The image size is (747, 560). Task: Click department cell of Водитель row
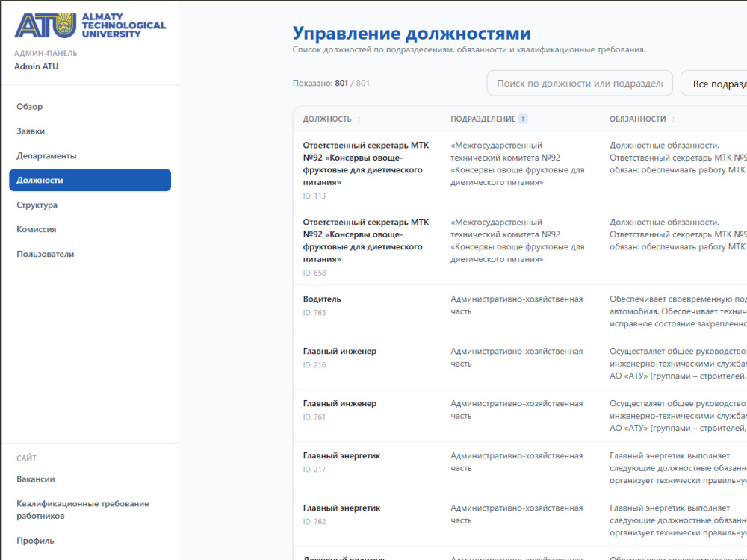pyautogui.click(x=516, y=305)
